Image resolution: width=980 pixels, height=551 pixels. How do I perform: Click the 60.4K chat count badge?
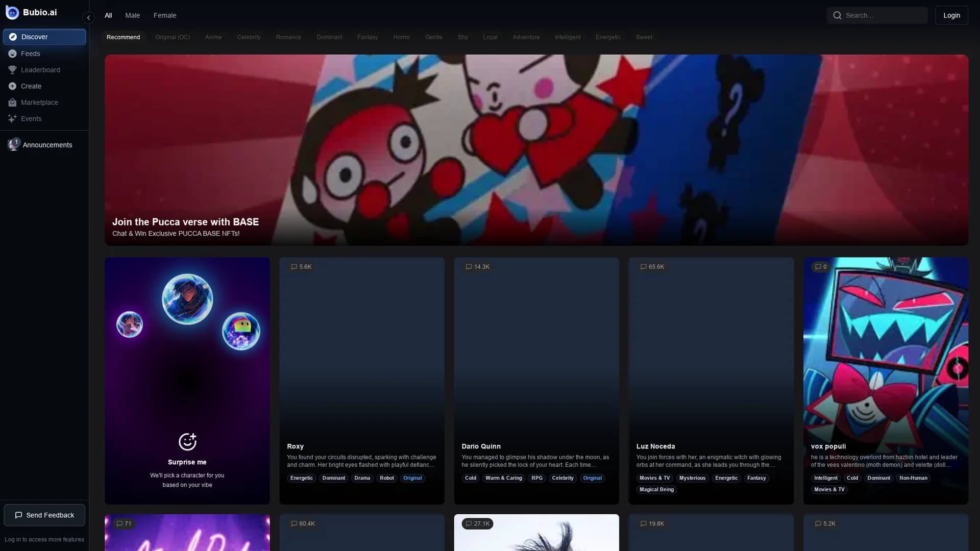click(x=303, y=523)
